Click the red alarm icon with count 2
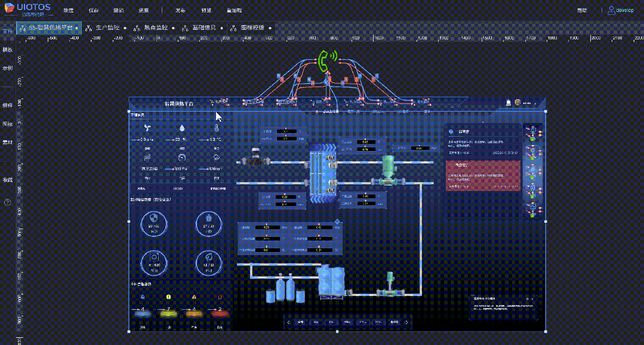The width and height of the screenshot is (644, 345). [219, 297]
